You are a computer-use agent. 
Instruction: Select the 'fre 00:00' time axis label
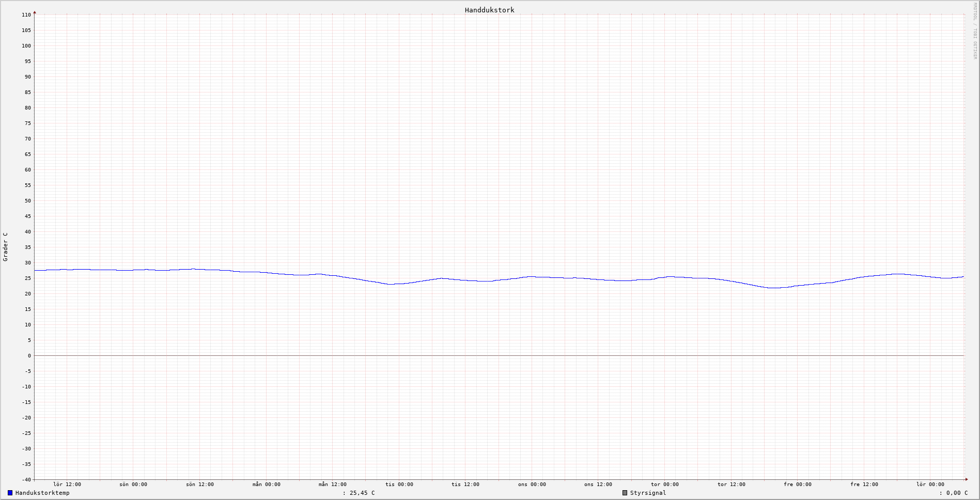[797, 485]
